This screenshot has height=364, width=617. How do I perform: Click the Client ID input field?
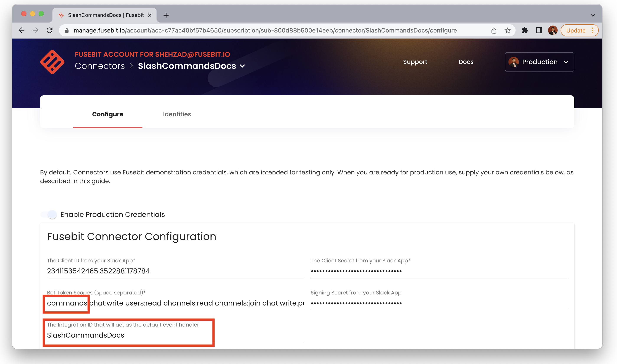[x=175, y=271]
